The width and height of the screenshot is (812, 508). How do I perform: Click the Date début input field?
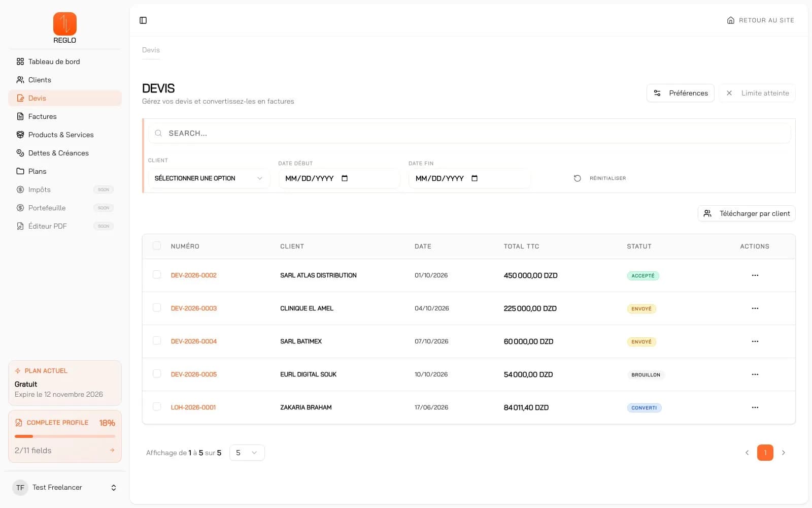pos(339,178)
